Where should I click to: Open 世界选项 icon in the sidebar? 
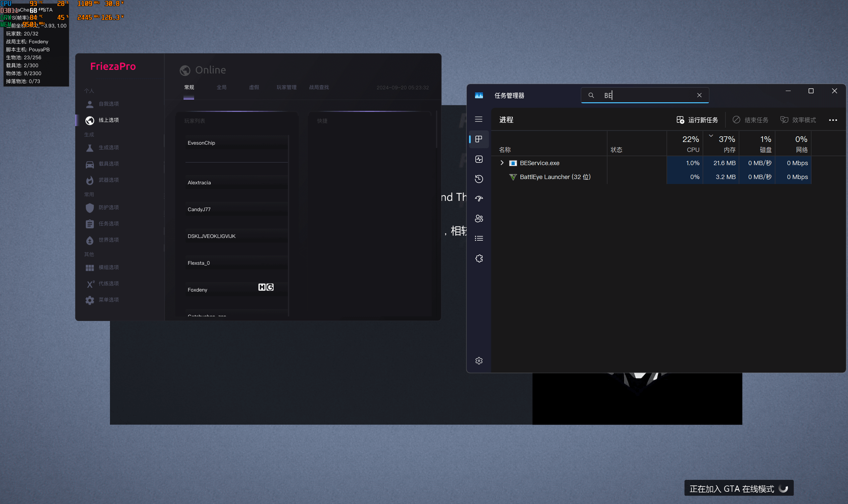click(90, 240)
